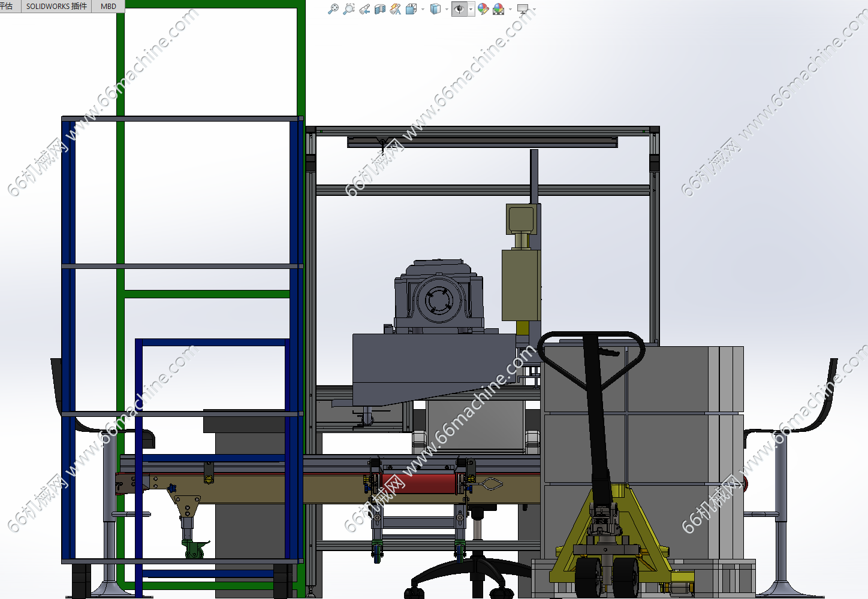Activate the Section View tool
Image resolution: width=868 pixels, height=599 pixels.
(x=379, y=9)
